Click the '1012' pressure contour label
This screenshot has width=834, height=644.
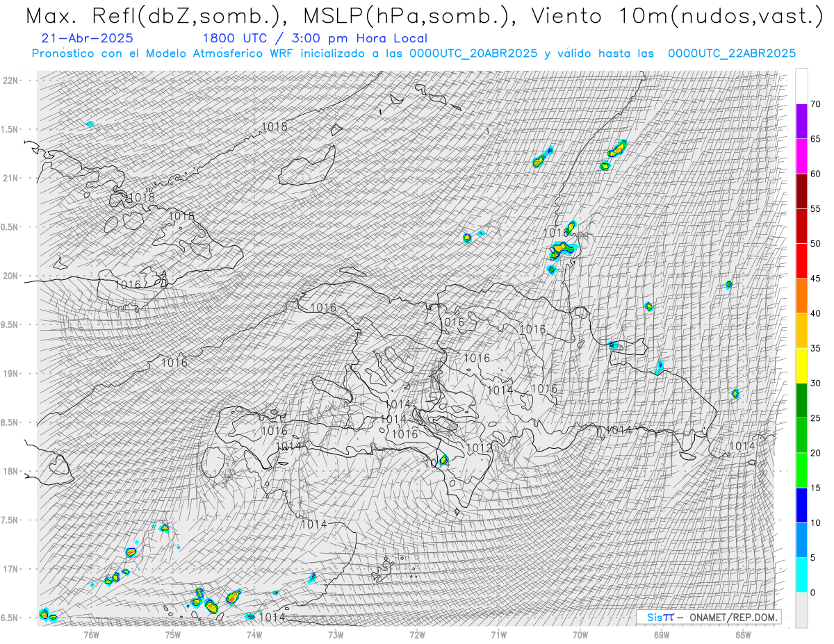click(x=480, y=448)
